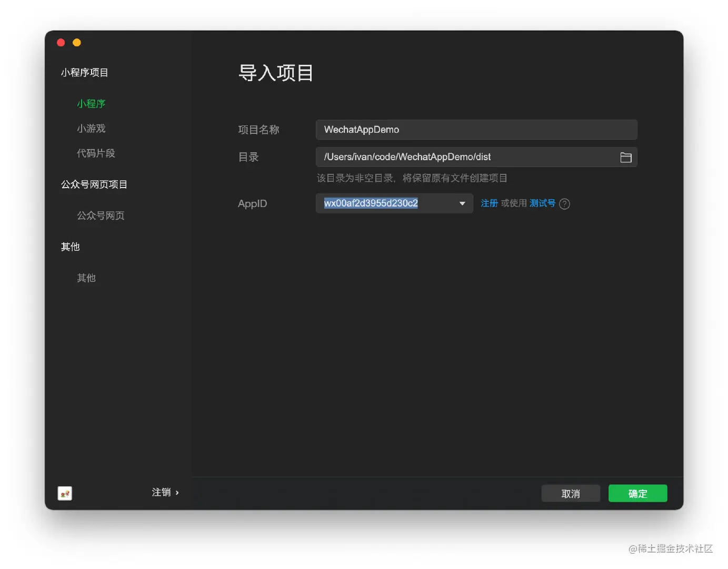The image size is (728, 569).
Task: Select 小游戏 in the sidebar
Action: pos(91,128)
